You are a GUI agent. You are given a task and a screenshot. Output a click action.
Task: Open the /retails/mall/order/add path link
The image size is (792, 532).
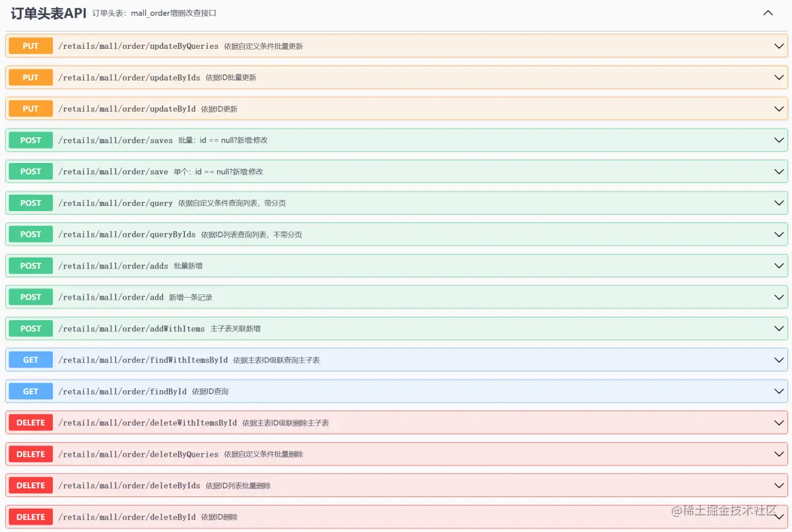(111, 297)
